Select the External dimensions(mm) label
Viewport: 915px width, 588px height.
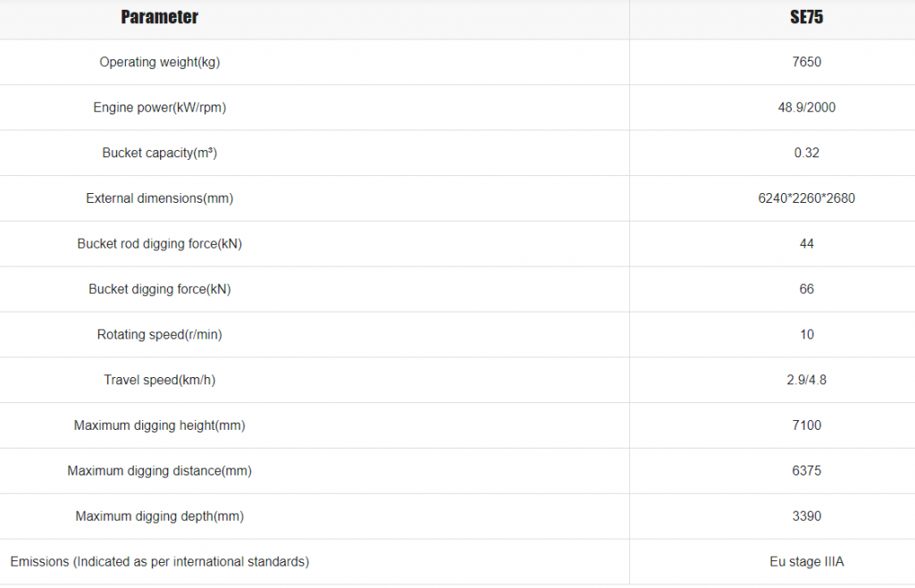coord(159,199)
